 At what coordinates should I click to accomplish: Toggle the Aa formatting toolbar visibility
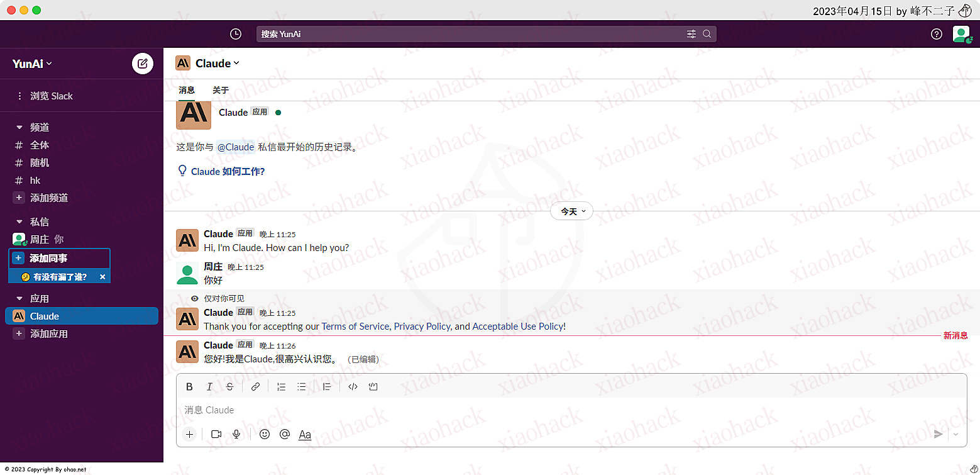point(305,434)
